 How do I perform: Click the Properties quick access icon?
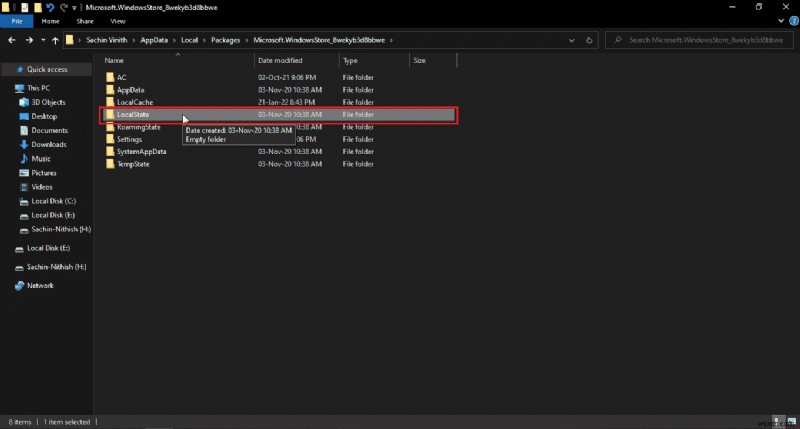click(24, 7)
